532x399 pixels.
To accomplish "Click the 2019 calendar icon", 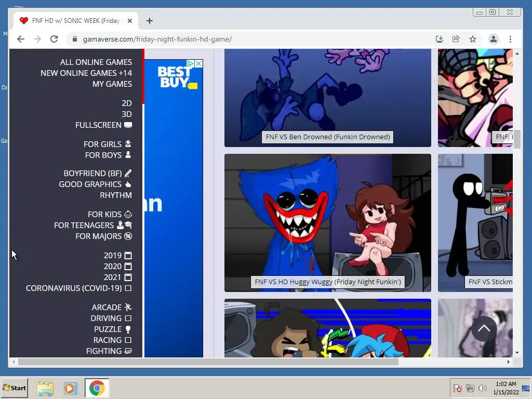I will pos(128,255).
